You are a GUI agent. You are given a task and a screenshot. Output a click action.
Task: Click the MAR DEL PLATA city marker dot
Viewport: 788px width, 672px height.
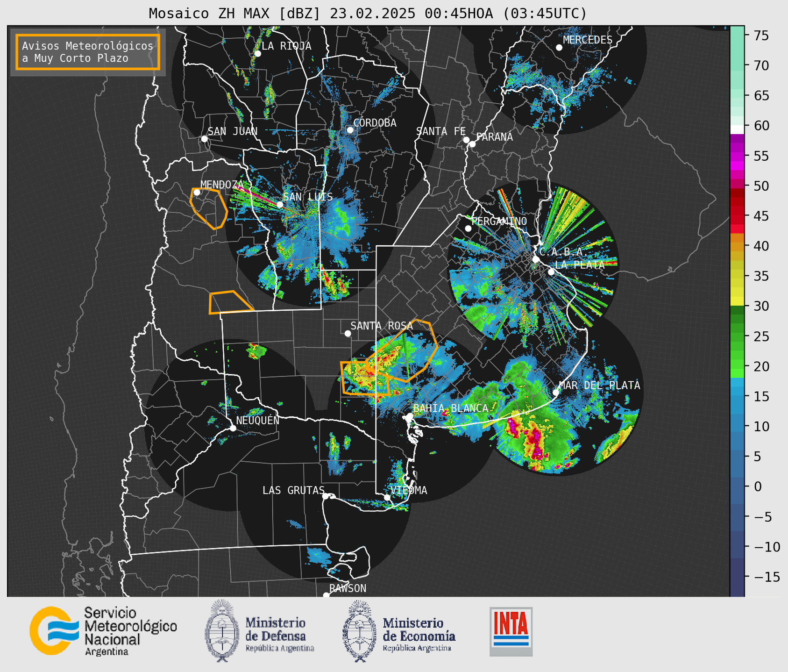coord(556,393)
